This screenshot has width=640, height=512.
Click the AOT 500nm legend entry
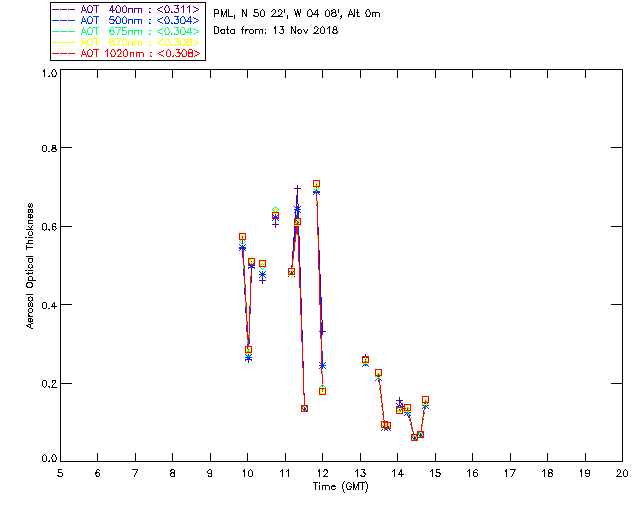tap(127, 20)
